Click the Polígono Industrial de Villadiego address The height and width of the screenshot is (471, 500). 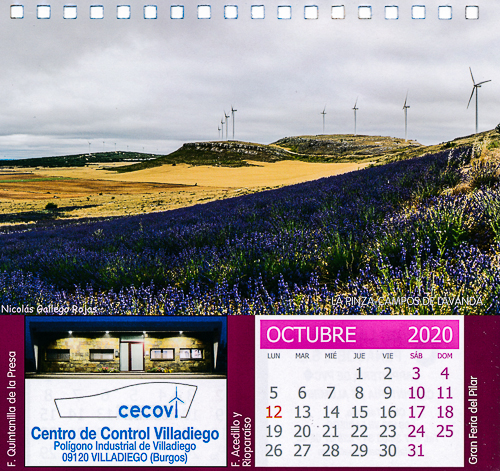click(125, 446)
